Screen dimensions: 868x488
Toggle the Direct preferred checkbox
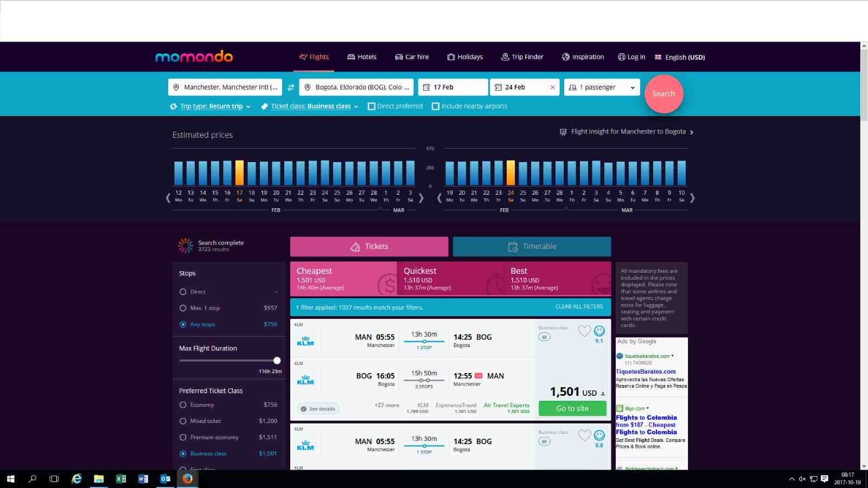click(x=372, y=106)
